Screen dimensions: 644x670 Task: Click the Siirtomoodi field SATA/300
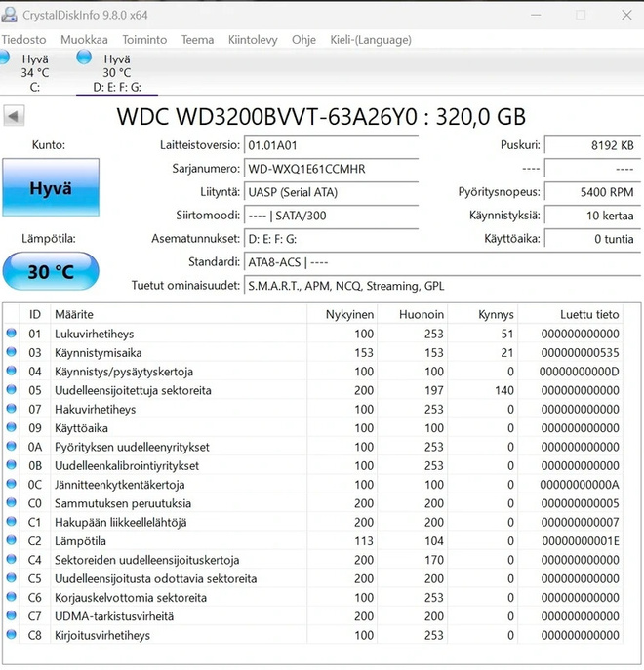pyautogui.click(x=331, y=216)
